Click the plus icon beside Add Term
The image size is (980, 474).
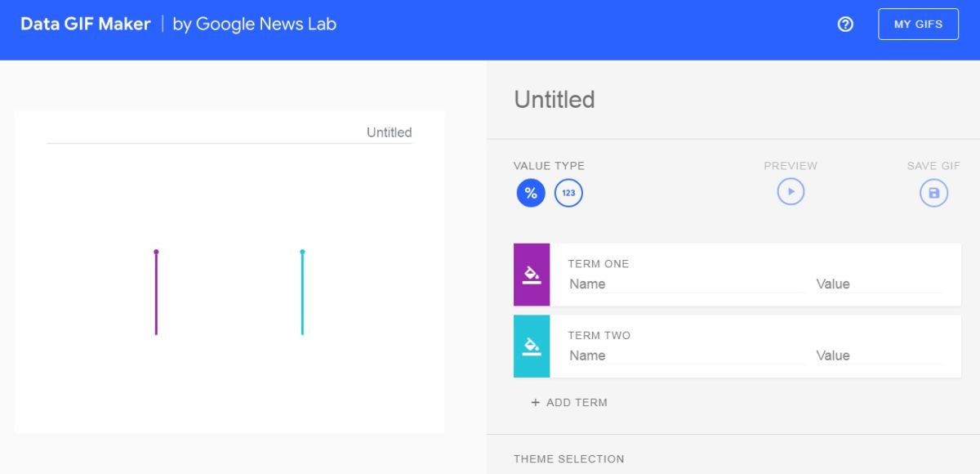(536, 402)
